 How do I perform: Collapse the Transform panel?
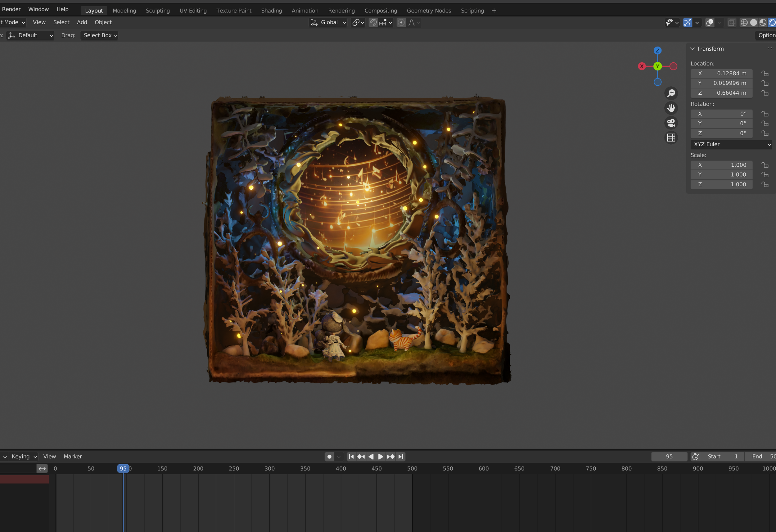[693, 49]
